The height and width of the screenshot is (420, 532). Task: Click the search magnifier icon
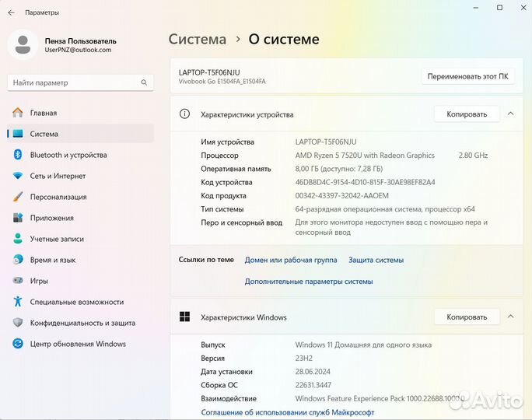(x=144, y=82)
